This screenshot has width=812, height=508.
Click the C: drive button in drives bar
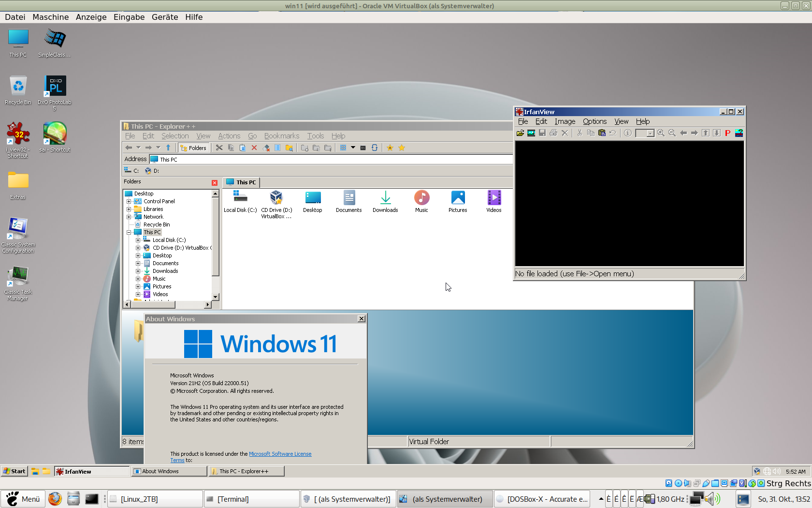point(131,170)
